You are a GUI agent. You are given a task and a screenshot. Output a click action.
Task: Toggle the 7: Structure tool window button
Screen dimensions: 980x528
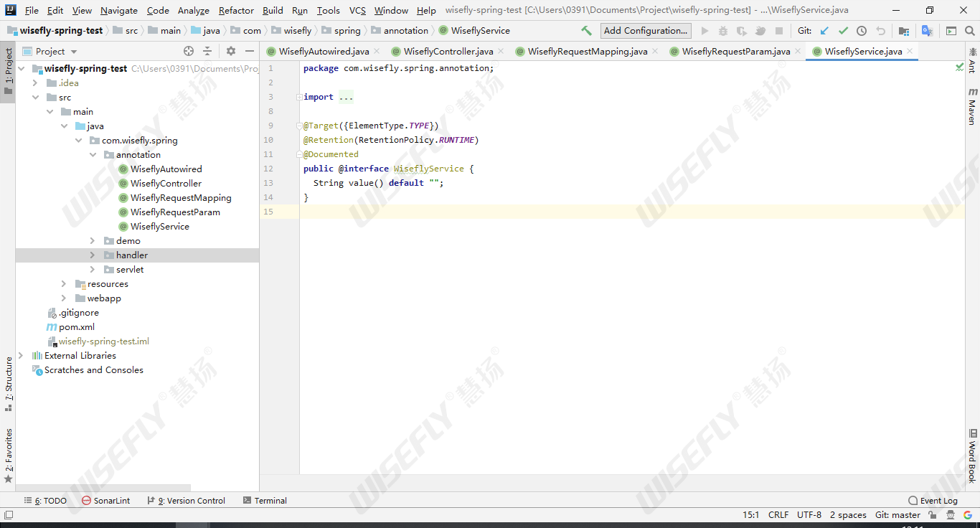8,384
